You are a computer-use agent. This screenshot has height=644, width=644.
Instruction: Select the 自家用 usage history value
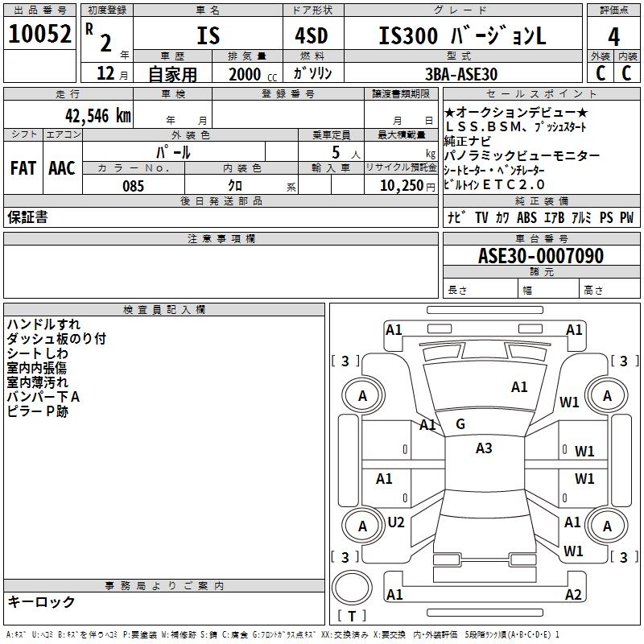pyautogui.click(x=172, y=74)
